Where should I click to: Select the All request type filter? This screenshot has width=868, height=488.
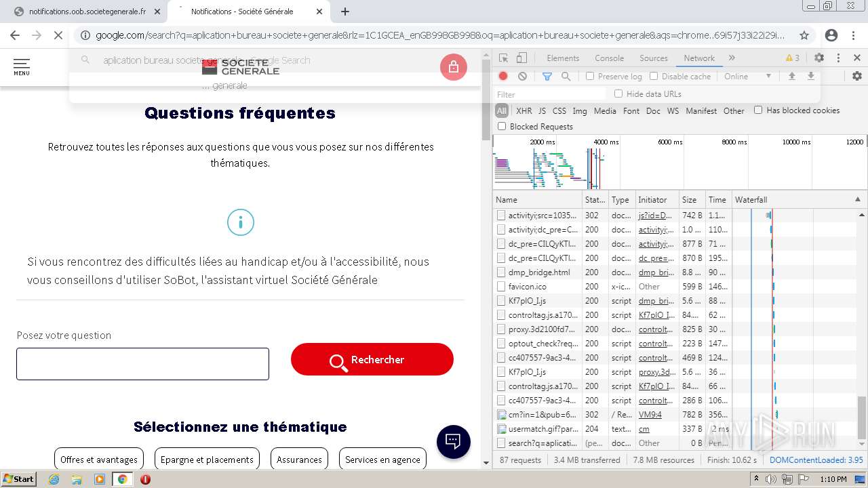[502, 110]
